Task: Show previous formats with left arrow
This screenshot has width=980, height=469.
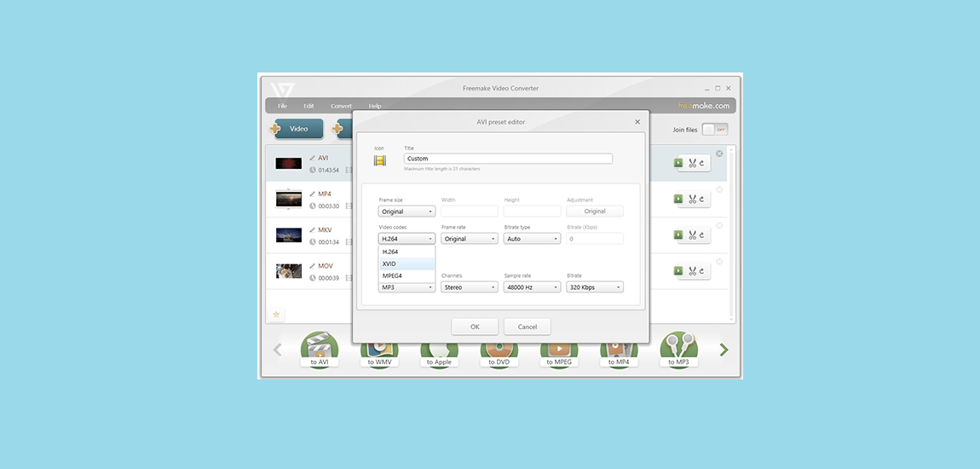Action: click(x=278, y=350)
